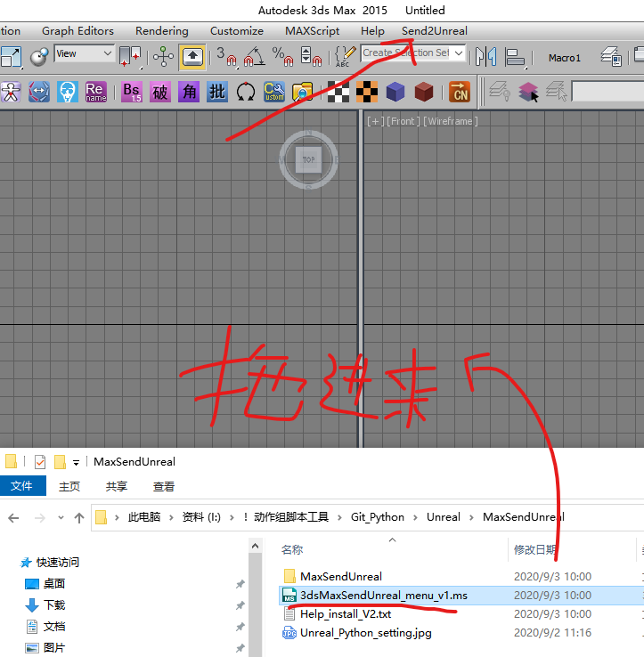This screenshot has width=644, height=657.
Task: Open the Customize menu
Action: (x=237, y=31)
